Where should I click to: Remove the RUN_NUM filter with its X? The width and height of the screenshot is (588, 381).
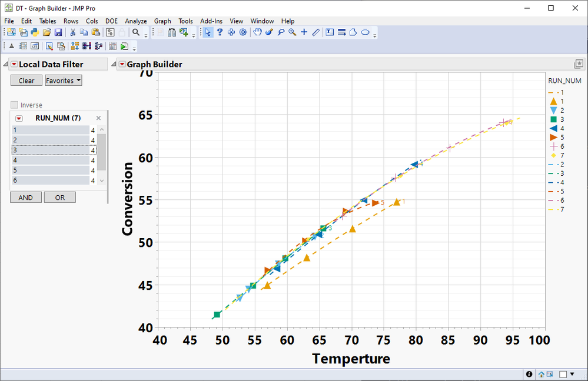[x=99, y=118]
